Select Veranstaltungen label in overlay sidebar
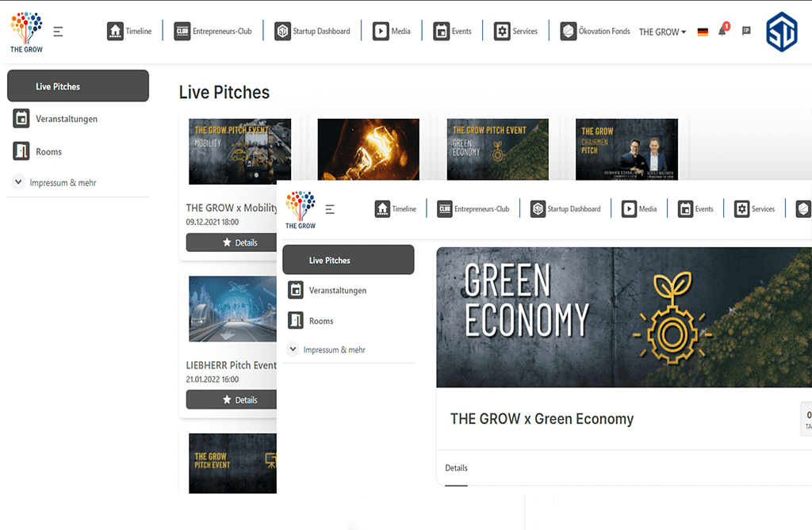This screenshot has height=530, width=812. [x=338, y=291]
